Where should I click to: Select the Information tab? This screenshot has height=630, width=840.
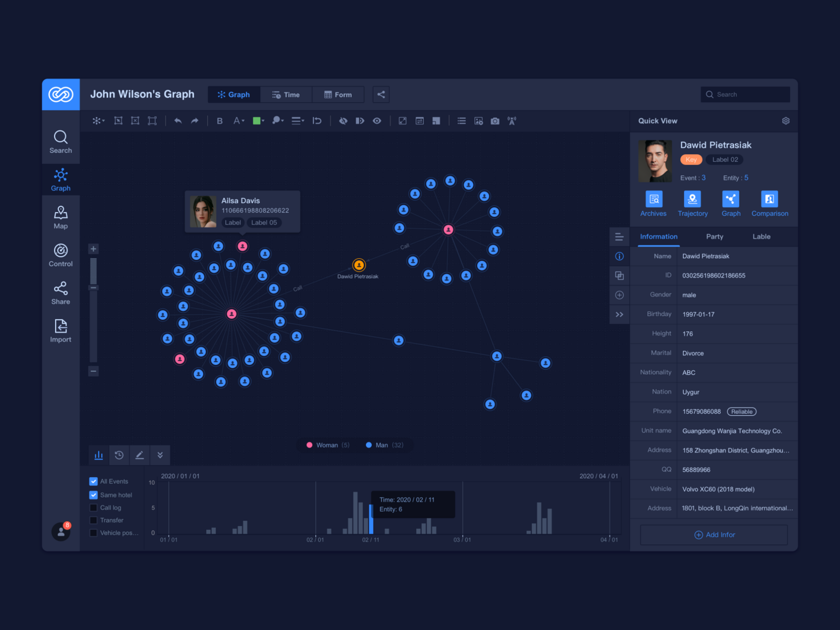(659, 237)
